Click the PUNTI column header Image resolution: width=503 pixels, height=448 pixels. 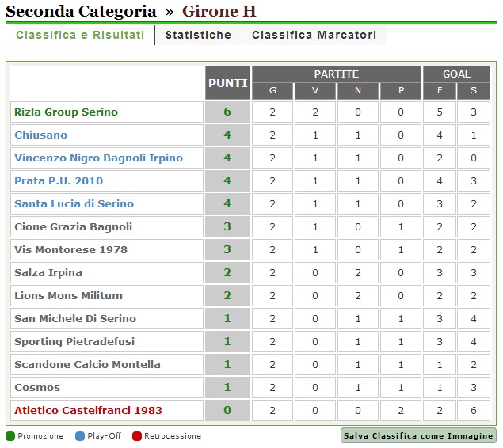pos(227,83)
